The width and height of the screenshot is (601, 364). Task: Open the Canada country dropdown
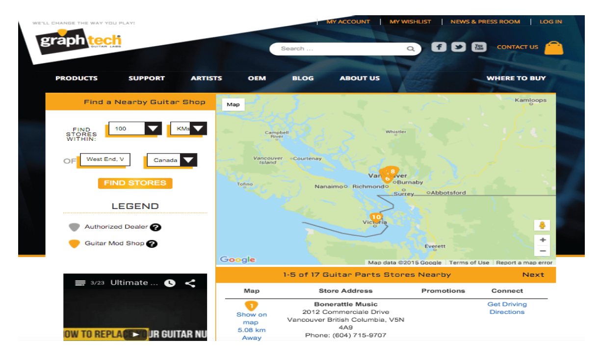coord(188,160)
